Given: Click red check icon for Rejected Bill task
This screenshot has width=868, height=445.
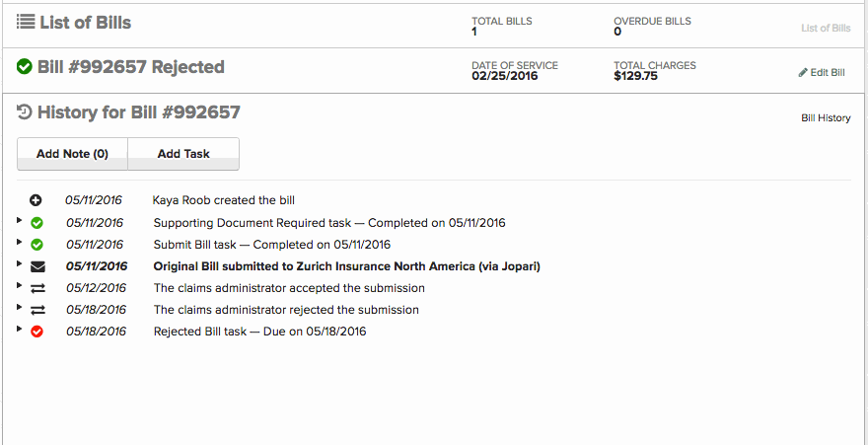Looking at the screenshot, I should coord(37,332).
